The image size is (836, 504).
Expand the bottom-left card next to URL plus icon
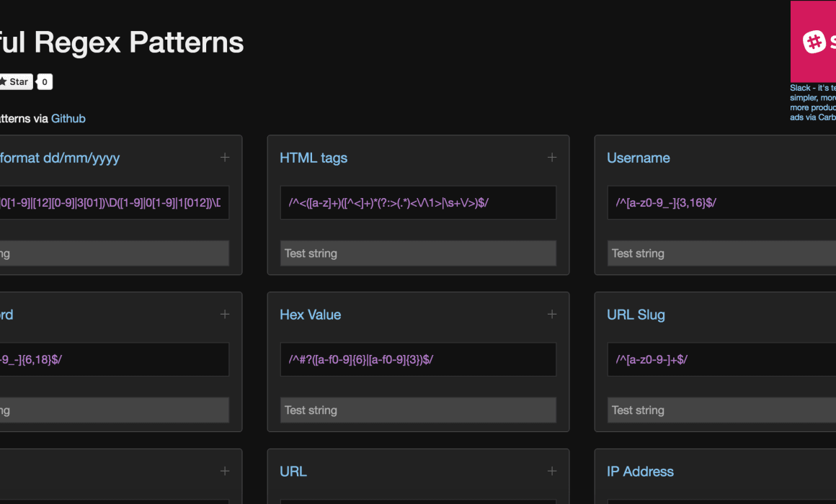225,471
